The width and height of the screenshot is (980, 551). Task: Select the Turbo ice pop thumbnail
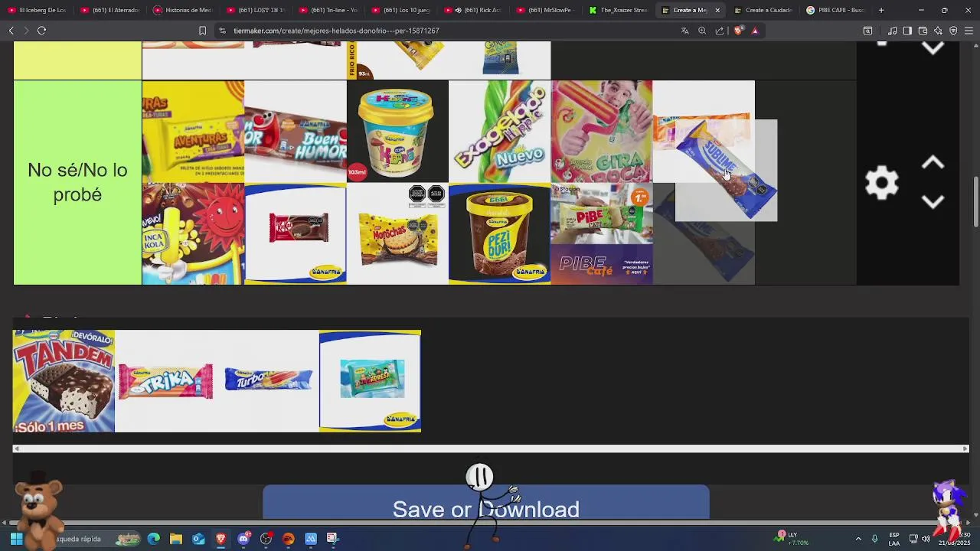(x=268, y=381)
